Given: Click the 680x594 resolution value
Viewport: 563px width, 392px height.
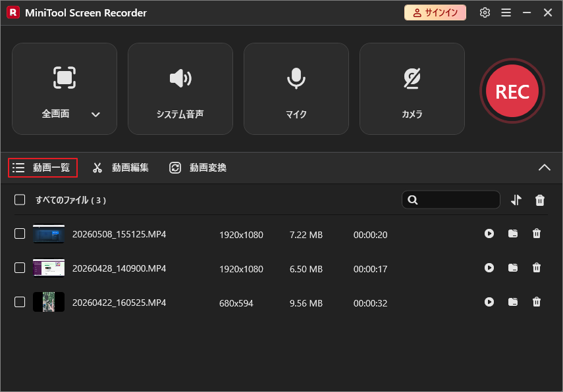Looking at the screenshot, I should click(x=236, y=303).
